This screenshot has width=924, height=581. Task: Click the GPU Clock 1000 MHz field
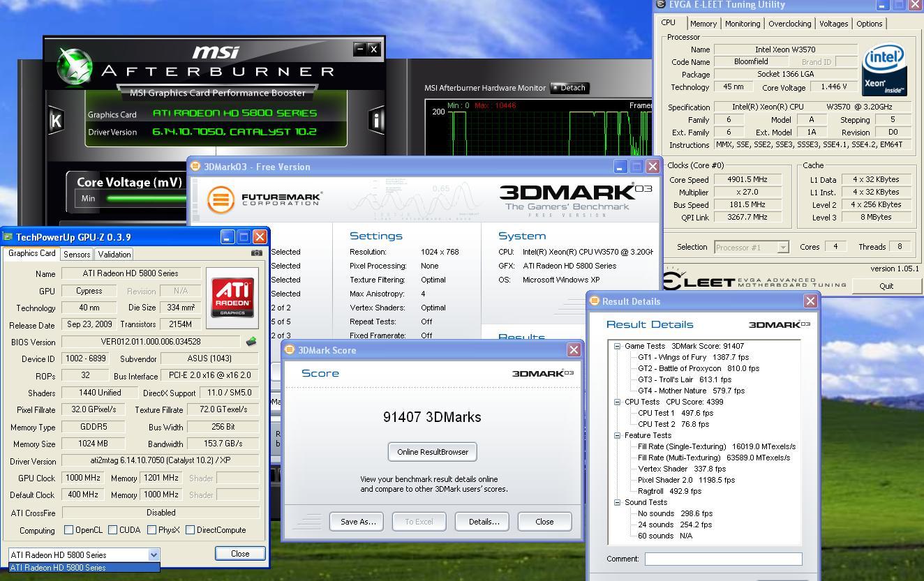(x=82, y=478)
